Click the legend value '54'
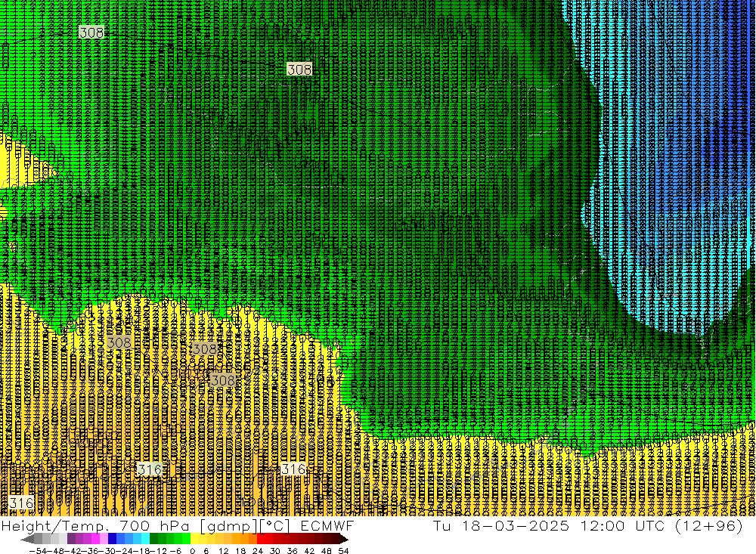This screenshot has height=554, width=756. click(x=343, y=551)
